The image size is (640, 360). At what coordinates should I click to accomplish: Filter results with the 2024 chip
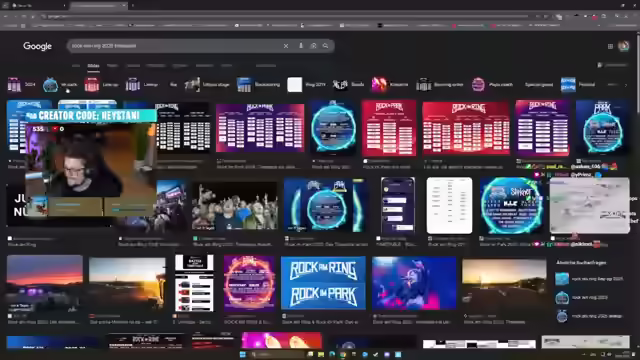tap(22, 84)
